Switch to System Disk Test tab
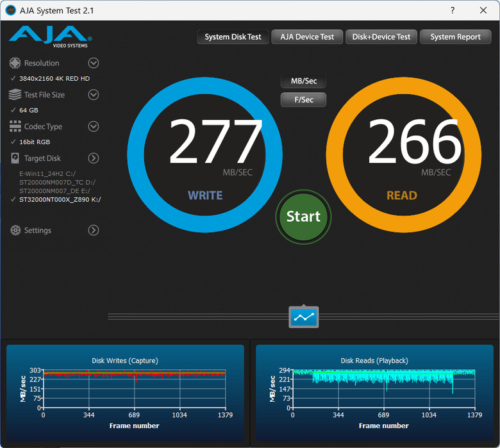The height and width of the screenshot is (448, 500). pyautogui.click(x=233, y=37)
